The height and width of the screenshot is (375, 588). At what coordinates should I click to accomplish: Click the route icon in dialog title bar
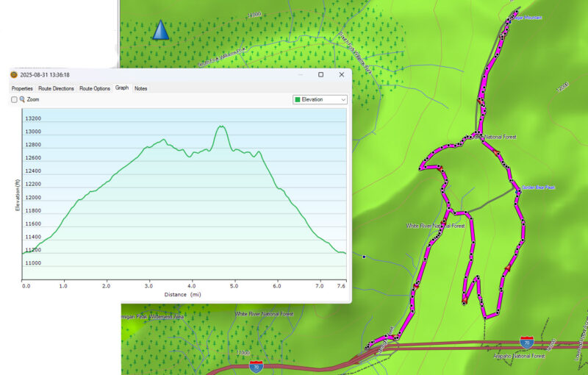pyautogui.click(x=14, y=75)
